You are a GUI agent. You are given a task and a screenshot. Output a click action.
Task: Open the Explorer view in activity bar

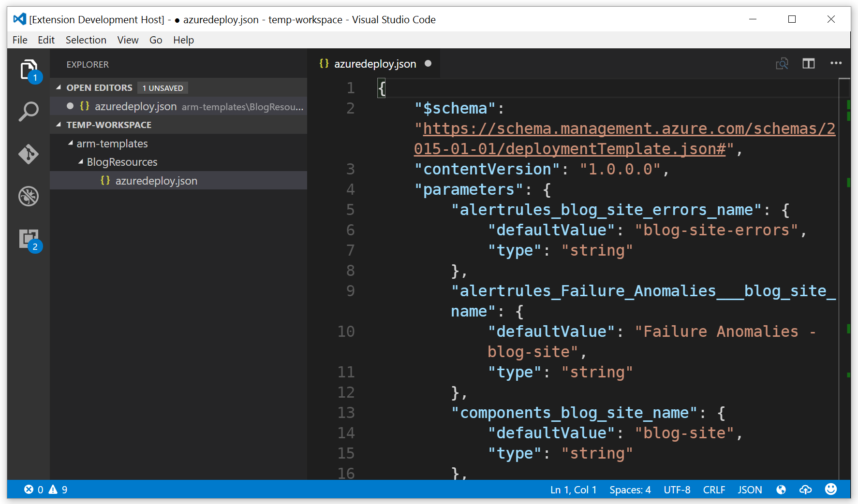tap(29, 71)
